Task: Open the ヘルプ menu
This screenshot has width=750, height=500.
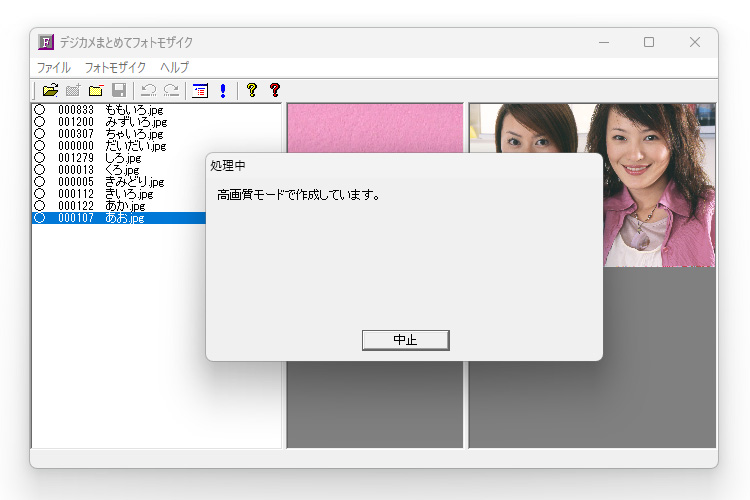Action: point(174,68)
